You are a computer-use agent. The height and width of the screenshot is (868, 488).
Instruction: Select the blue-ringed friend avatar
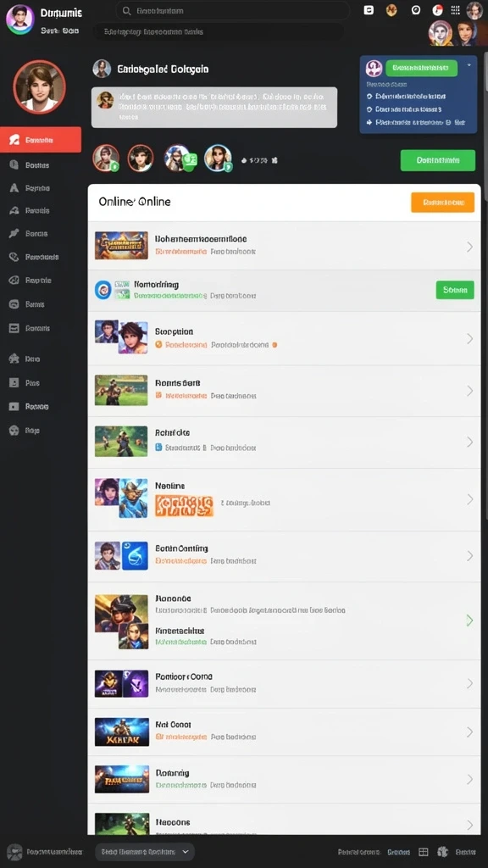coord(218,158)
